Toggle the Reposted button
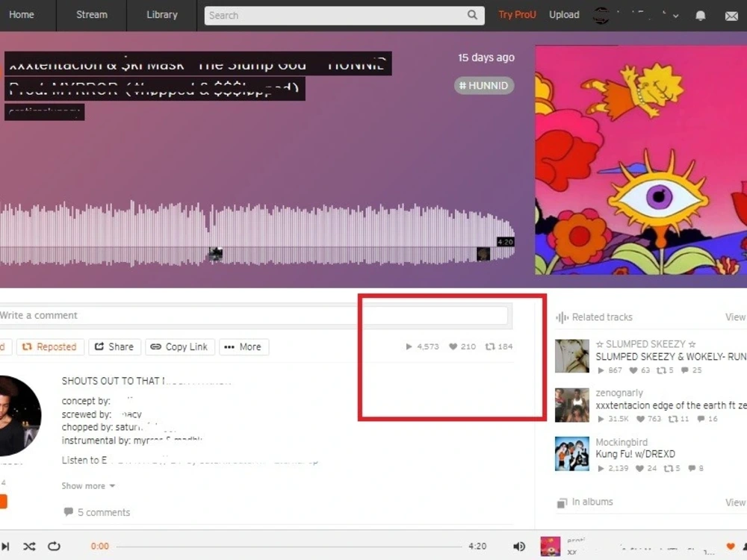747x560 pixels. coord(50,346)
